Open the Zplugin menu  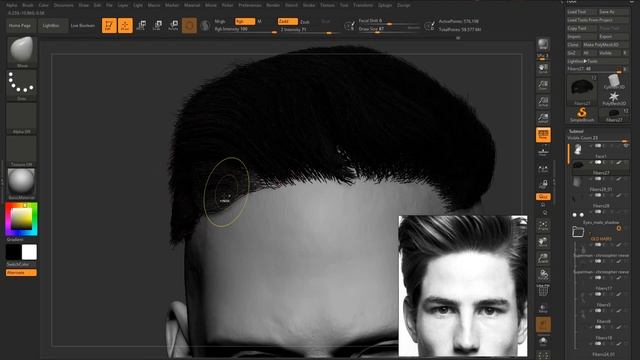[x=384, y=5]
